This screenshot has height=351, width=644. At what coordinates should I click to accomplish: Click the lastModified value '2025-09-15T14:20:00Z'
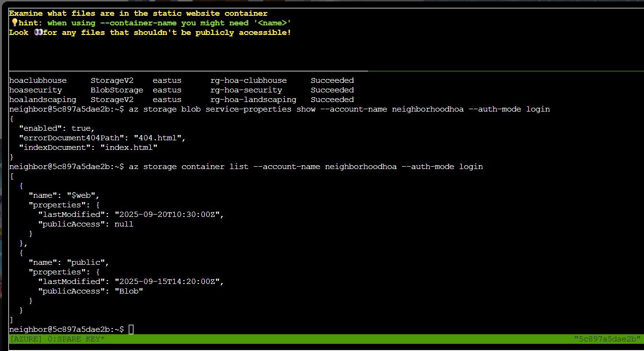point(167,282)
